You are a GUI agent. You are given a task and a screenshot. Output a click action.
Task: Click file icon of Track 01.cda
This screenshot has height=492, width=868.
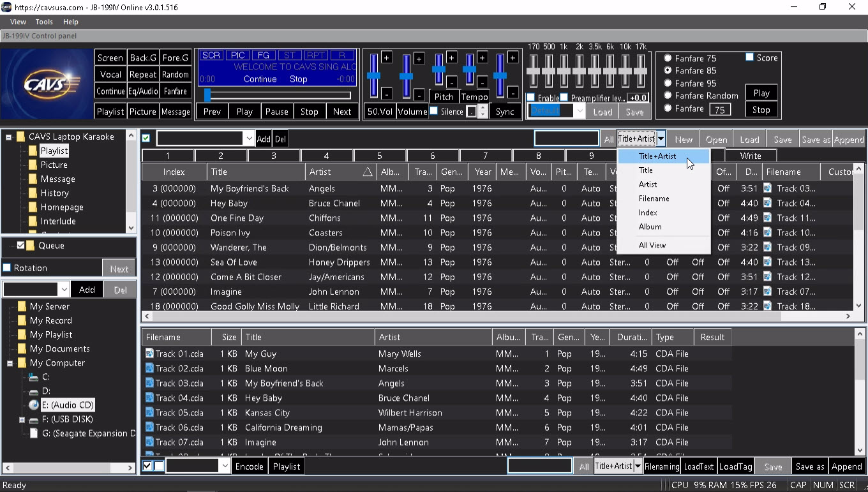click(149, 354)
